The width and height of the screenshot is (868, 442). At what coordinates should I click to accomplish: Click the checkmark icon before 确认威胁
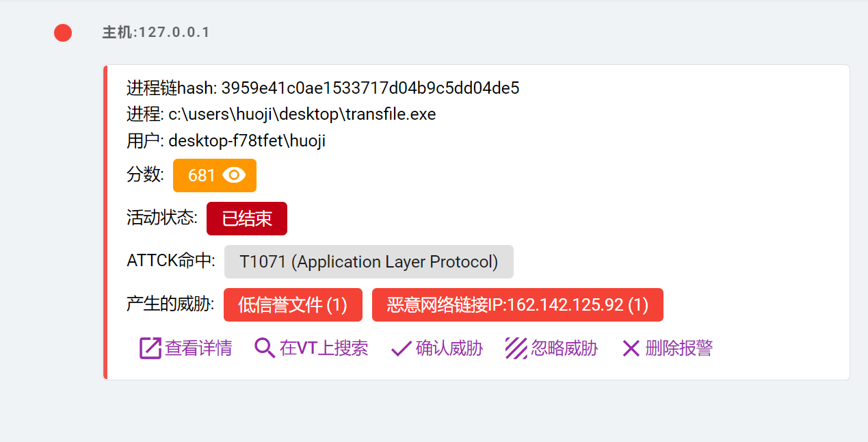[x=401, y=349]
